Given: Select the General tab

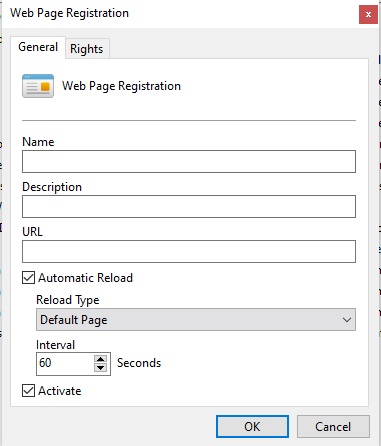Looking at the screenshot, I should coord(38,47).
